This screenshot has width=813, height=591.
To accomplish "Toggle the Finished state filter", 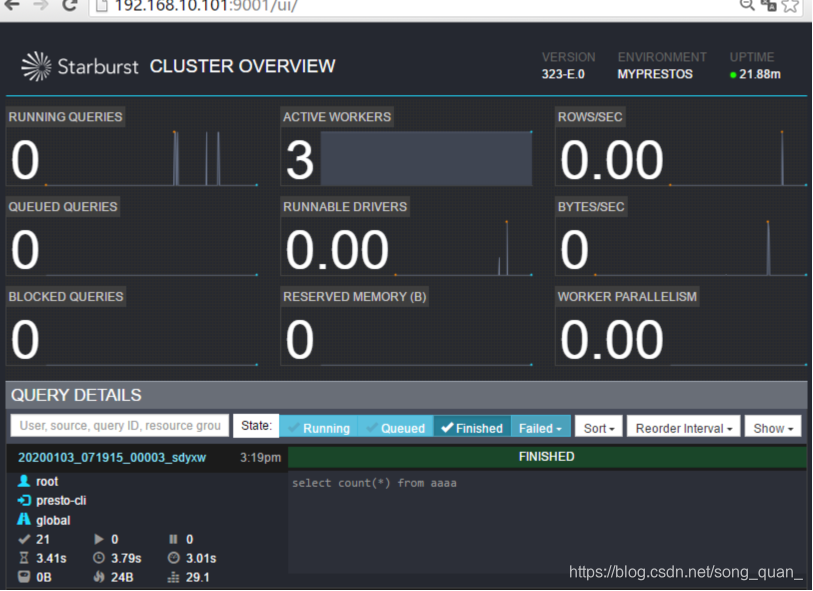I will click(472, 428).
